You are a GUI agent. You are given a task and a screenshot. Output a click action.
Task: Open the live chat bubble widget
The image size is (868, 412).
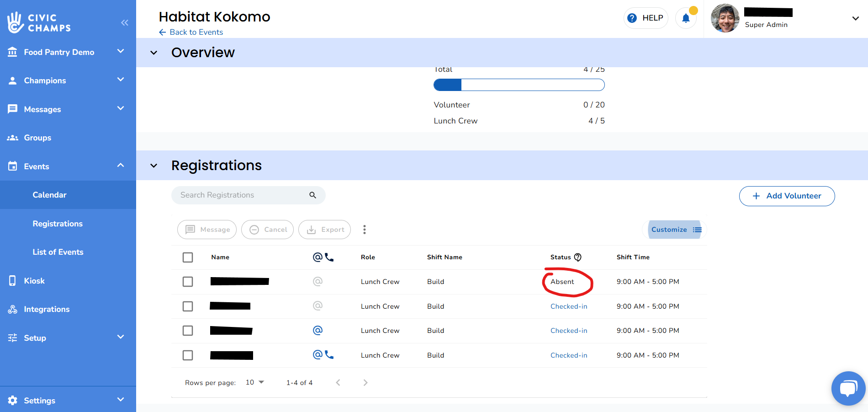pyautogui.click(x=848, y=388)
